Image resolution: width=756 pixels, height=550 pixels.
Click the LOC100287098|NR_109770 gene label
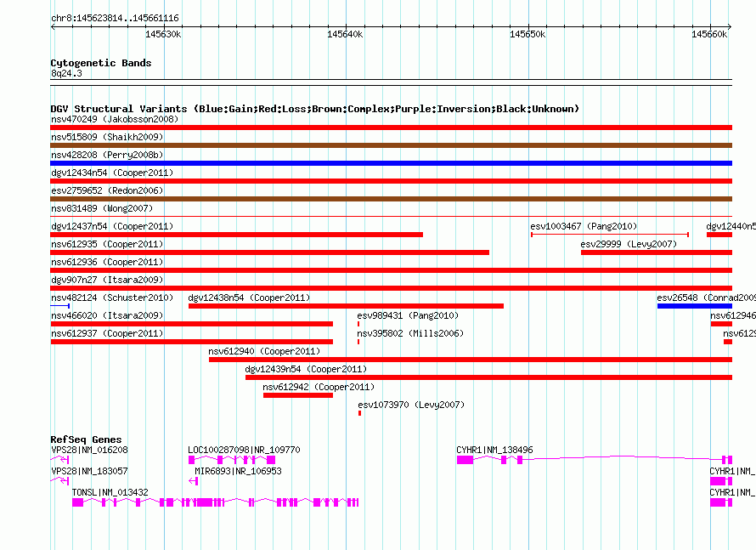point(244,450)
